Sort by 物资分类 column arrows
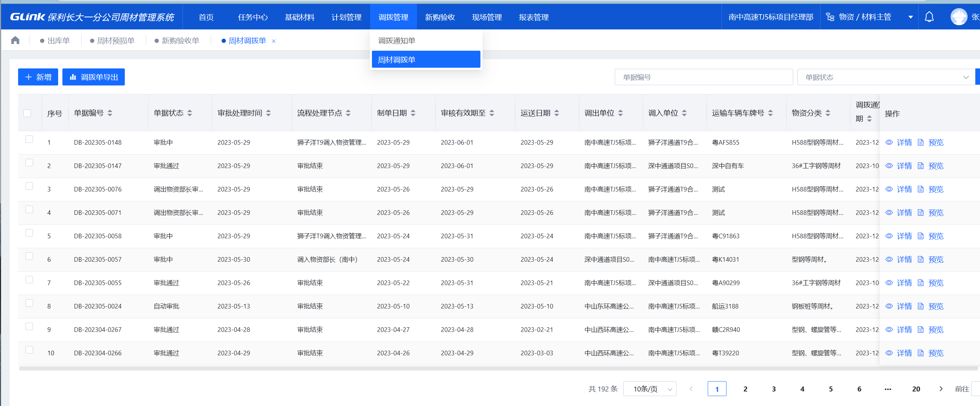 click(x=828, y=113)
